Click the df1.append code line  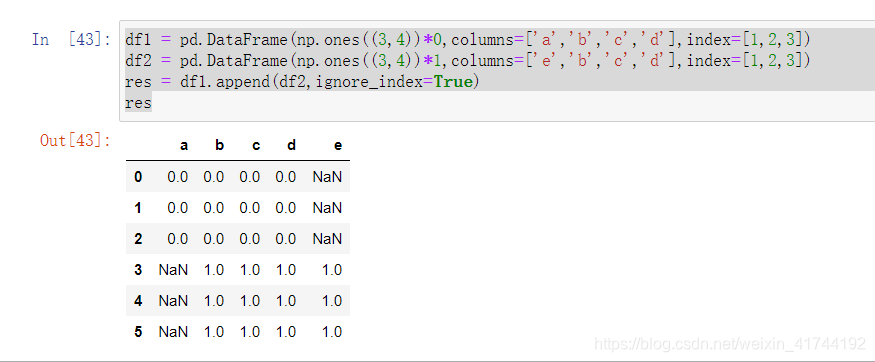(302, 81)
